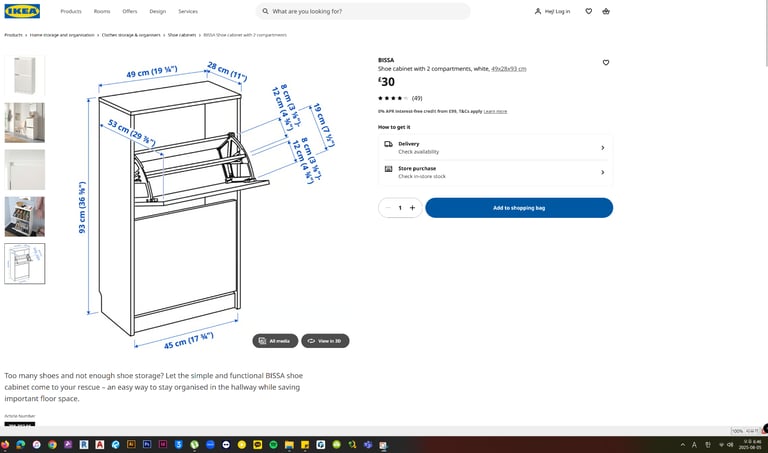Open AutoCAD (red A icon) from the taskbar

[99, 445]
